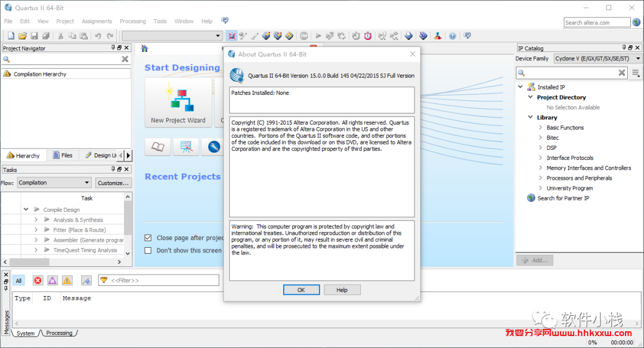Screen dimensions: 644x348
Task: Open the Assignments menu
Action: (x=97, y=21)
